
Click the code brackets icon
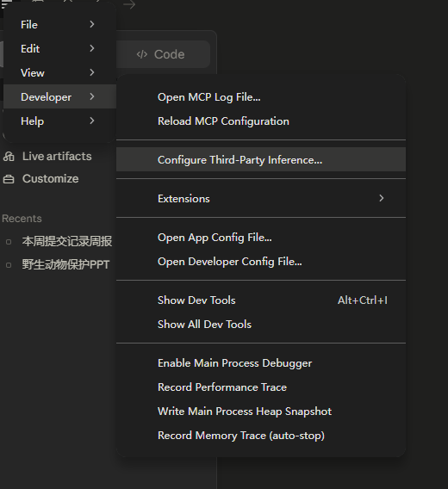(x=142, y=54)
